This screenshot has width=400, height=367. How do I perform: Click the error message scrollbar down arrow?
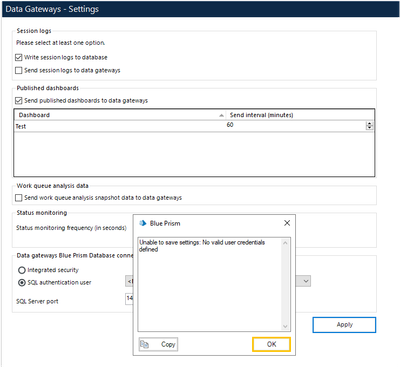coord(285,327)
